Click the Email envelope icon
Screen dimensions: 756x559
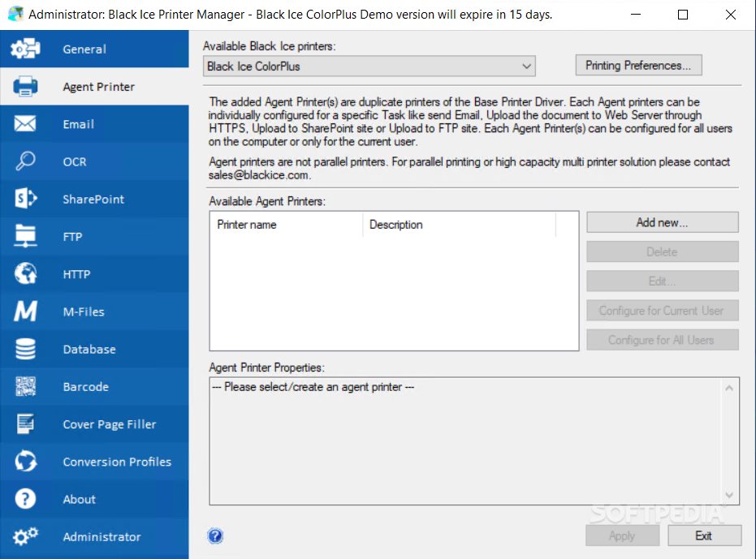[25, 124]
